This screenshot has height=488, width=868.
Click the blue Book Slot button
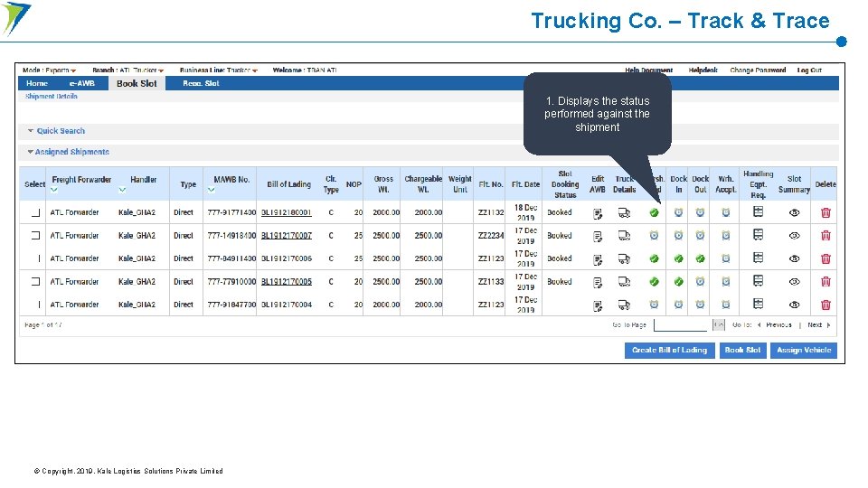[x=742, y=351]
